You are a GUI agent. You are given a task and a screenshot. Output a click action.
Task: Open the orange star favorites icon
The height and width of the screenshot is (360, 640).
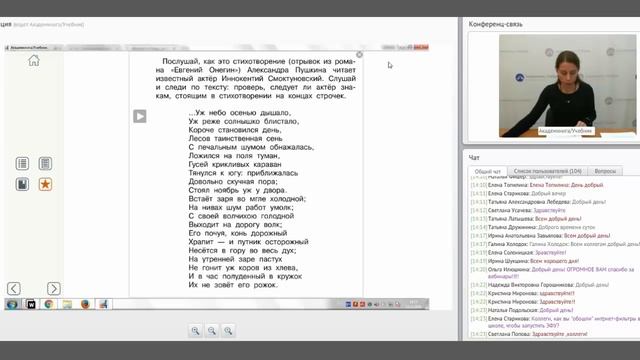pyautogui.click(x=45, y=184)
